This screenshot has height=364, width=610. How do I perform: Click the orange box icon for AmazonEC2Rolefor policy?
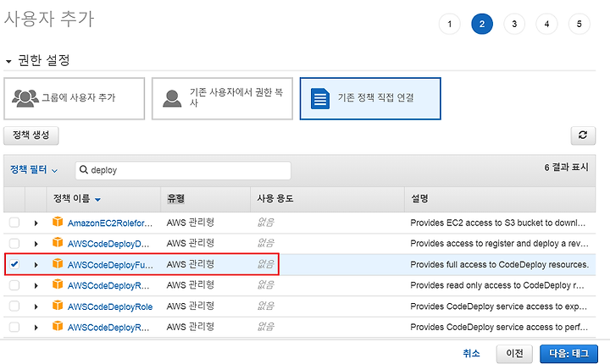tap(58, 222)
